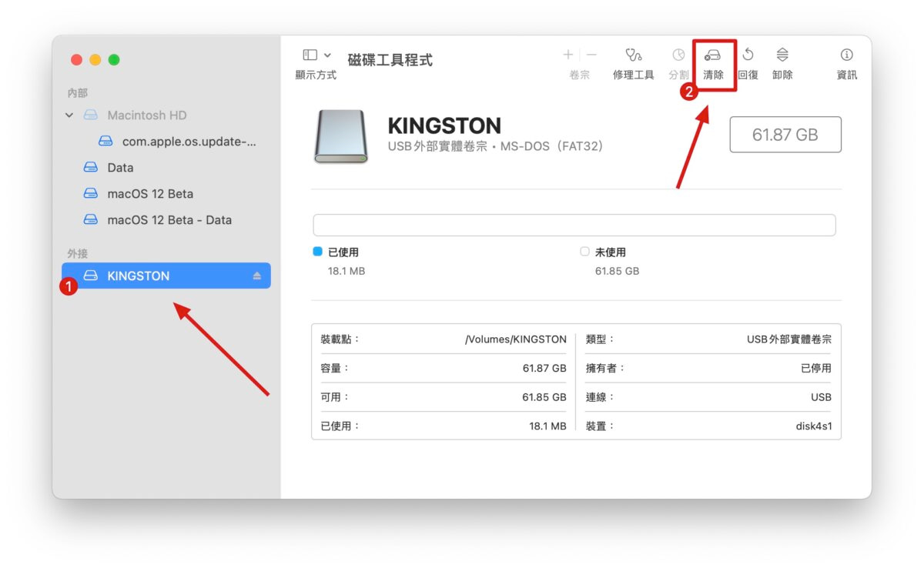Collapse the Macintosh HD disclosure chevron
Screen dimensions: 924x568
pyautogui.click(x=69, y=115)
